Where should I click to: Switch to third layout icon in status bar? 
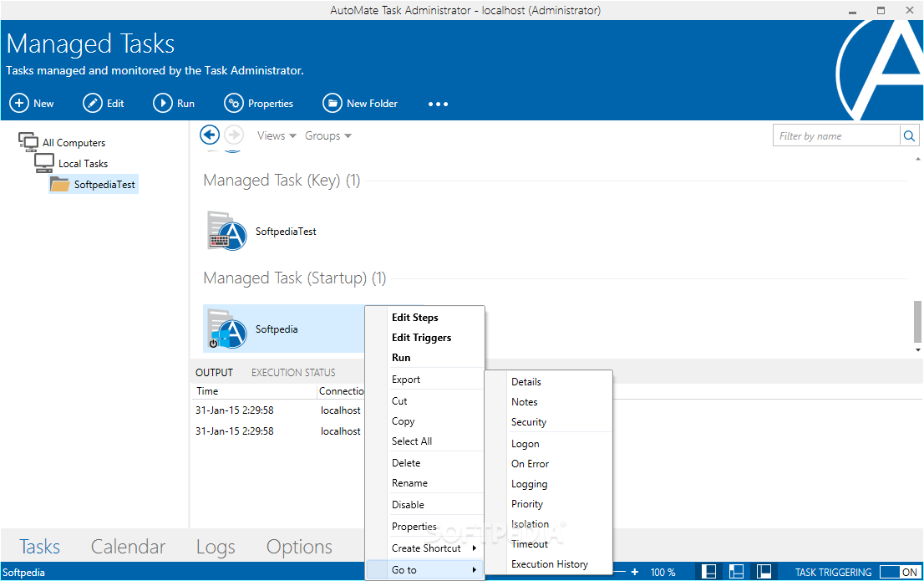click(764, 572)
